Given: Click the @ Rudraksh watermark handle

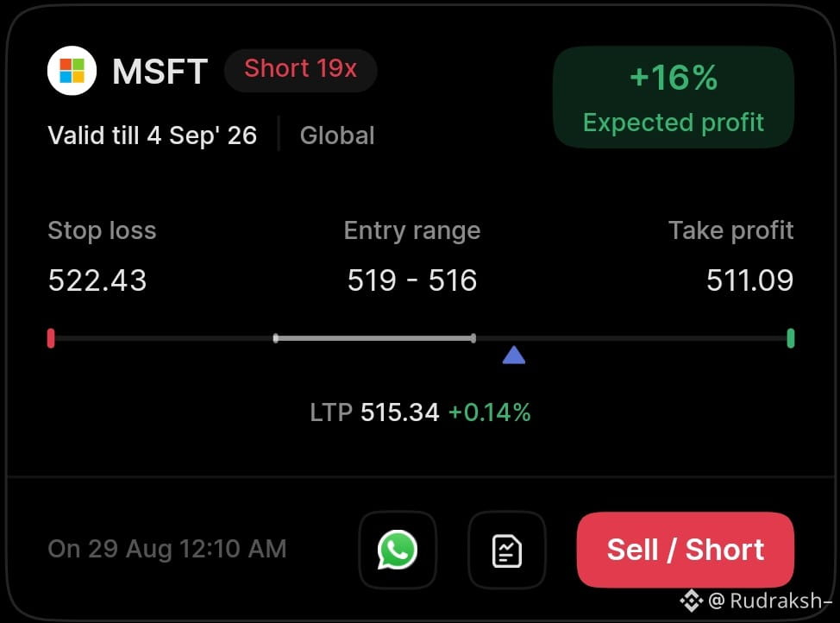Looking at the screenshot, I should [x=769, y=601].
